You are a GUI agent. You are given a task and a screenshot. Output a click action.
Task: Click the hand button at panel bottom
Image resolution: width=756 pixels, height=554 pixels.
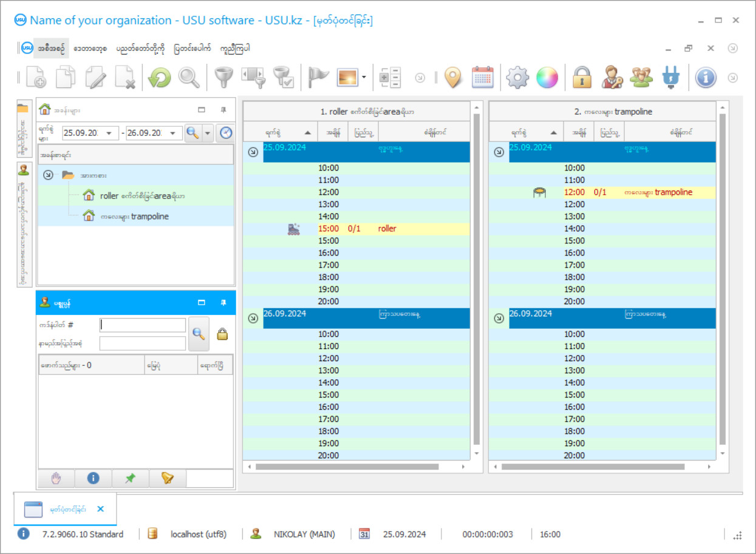[x=56, y=478]
